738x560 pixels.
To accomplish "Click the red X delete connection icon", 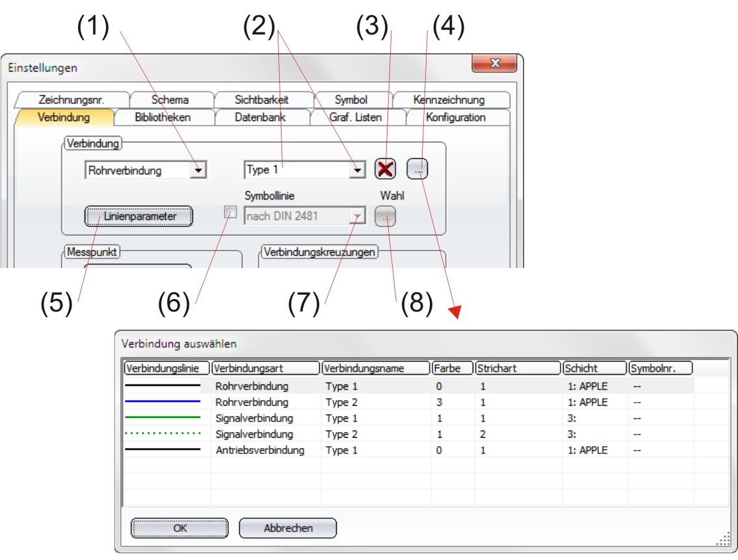I will click(386, 170).
